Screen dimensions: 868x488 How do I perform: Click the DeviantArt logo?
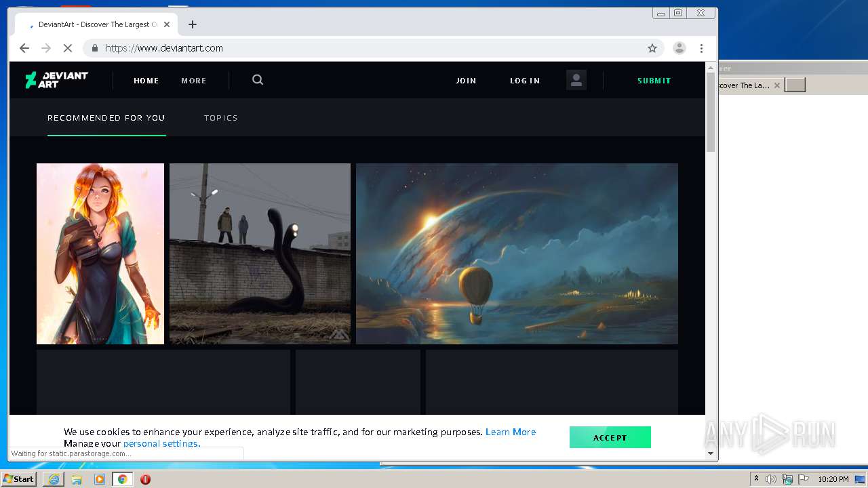click(56, 80)
